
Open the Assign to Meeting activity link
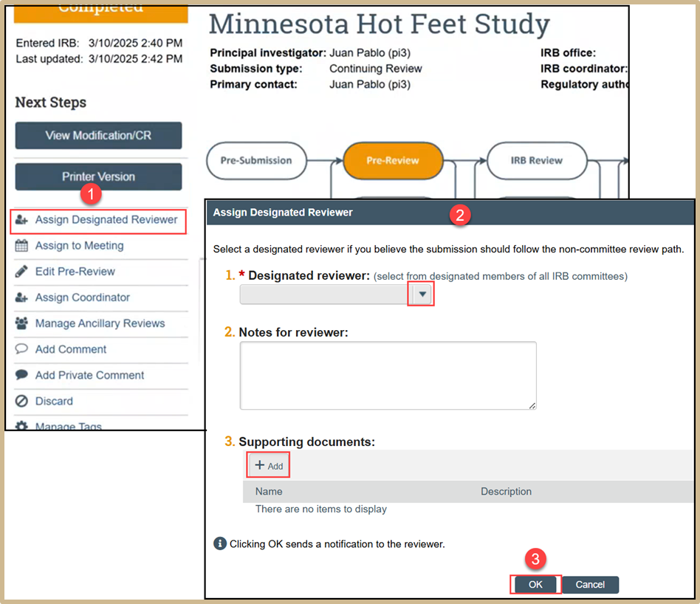[x=79, y=246]
